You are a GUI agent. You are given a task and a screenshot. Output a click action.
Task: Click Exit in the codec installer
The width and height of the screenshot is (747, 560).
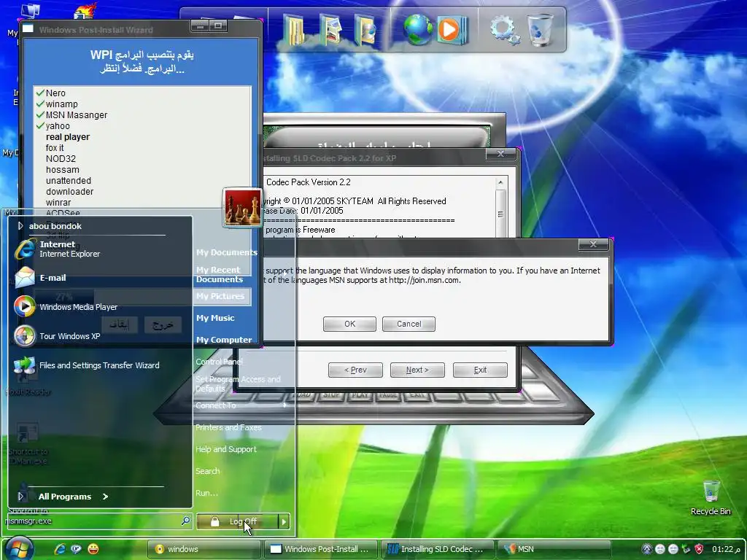480,370
